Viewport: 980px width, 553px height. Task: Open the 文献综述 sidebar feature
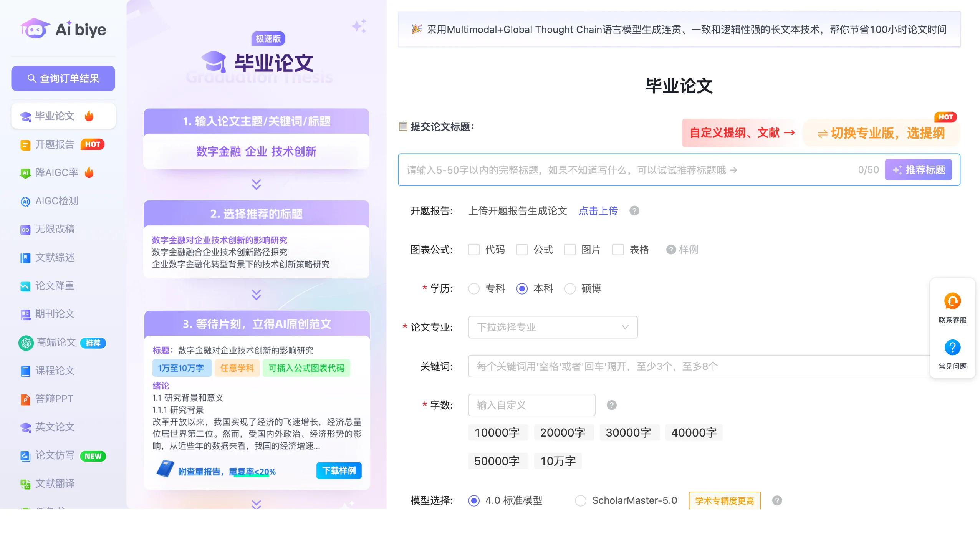tap(55, 258)
